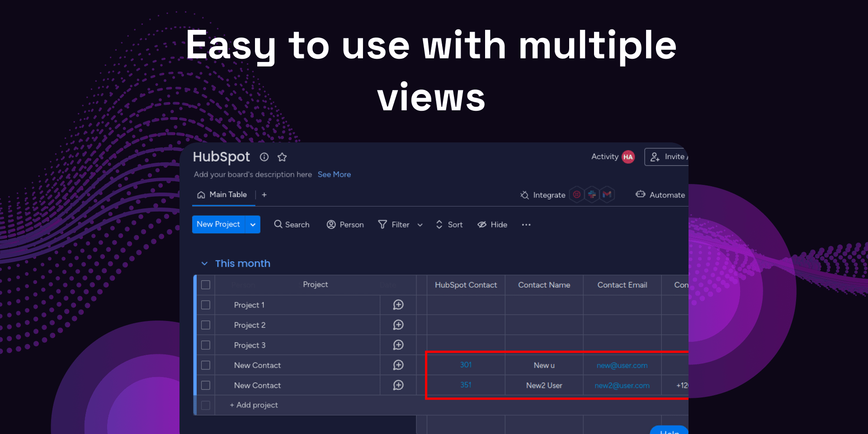Open the Integrate menu
This screenshot has width=868, height=434.
click(542, 195)
